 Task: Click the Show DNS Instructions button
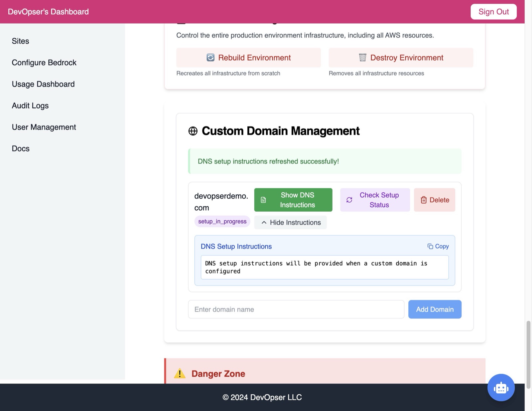pyautogui.click(x=293, y=200)
